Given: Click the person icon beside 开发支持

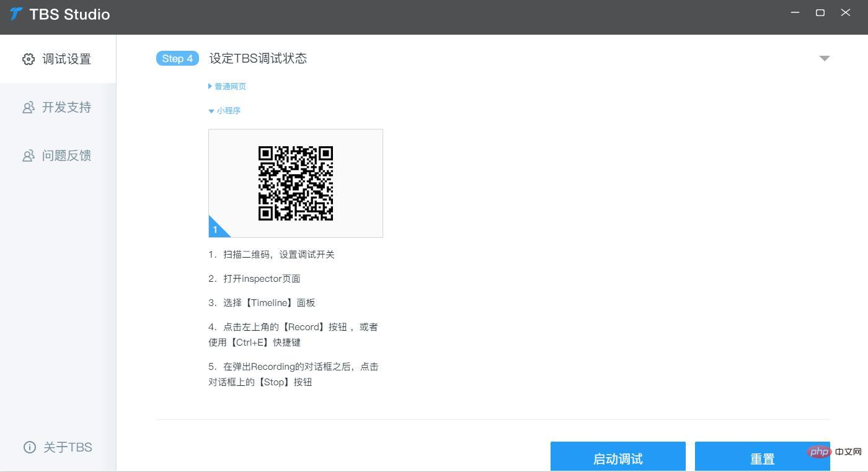Looking at the screenshot, I should coord(29,107).
